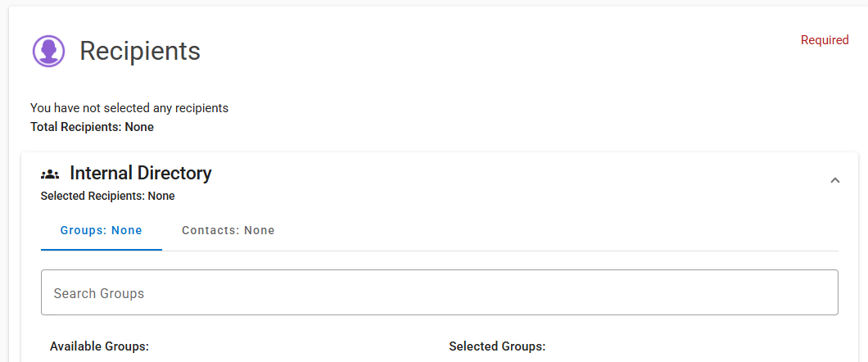
Task: Click the Selected Recipients: None text
Action: point(107,196)
